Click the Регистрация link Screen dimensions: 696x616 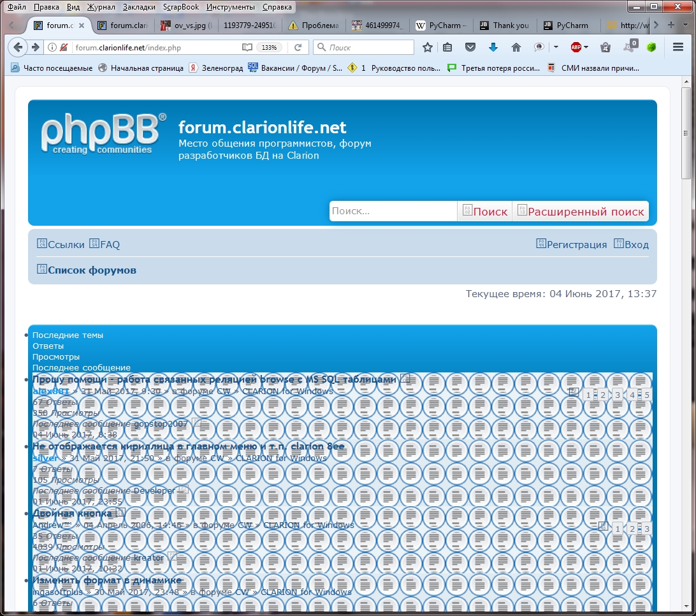[x=576, y=244]
